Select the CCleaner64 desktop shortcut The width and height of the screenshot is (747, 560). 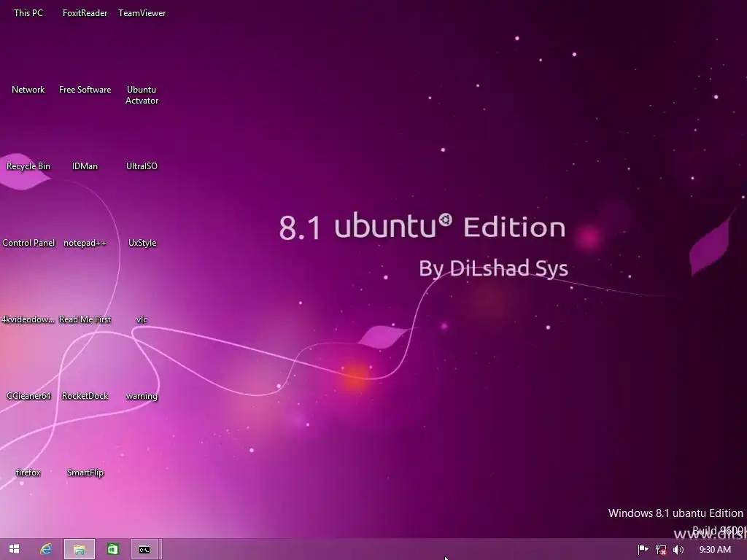pos(28,396)
